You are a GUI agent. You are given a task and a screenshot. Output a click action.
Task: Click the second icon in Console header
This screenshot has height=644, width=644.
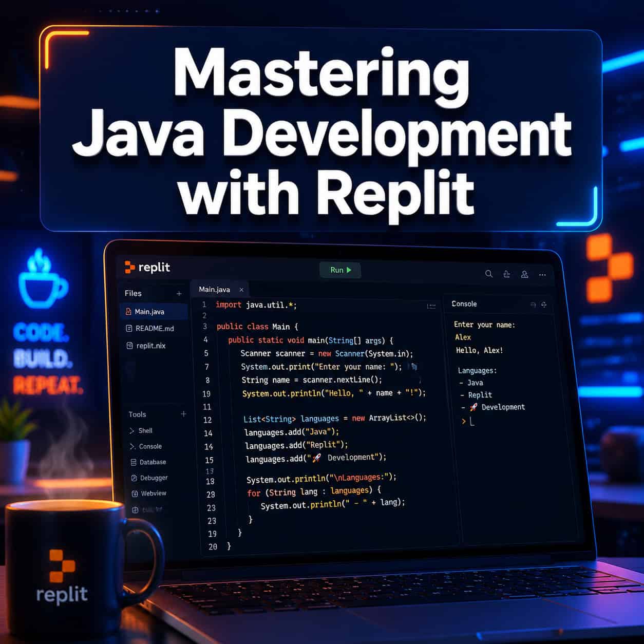[x=544, y=305]
